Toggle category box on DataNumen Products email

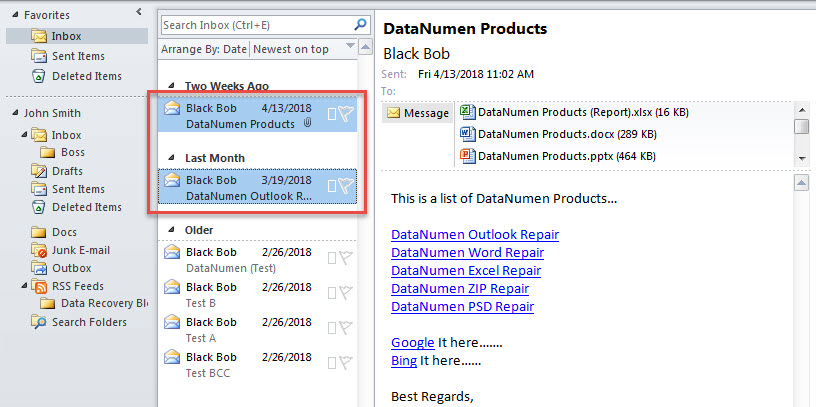click(332, 114)
